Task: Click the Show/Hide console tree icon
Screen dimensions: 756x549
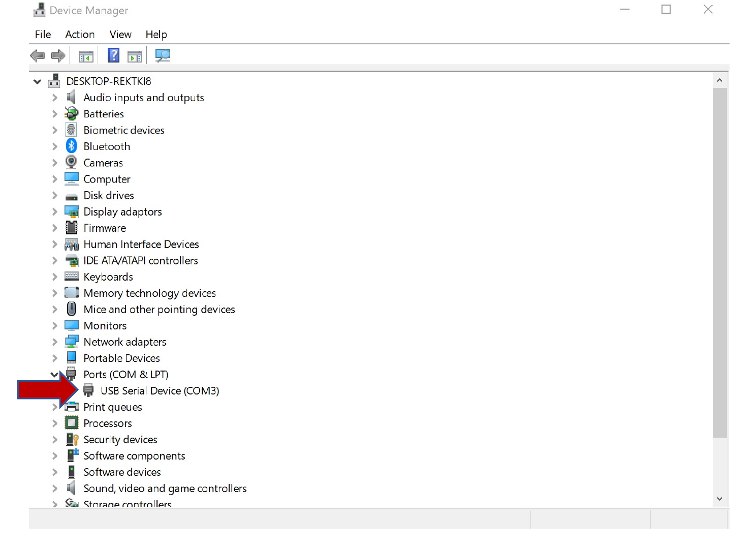Action: pos(86,56)
